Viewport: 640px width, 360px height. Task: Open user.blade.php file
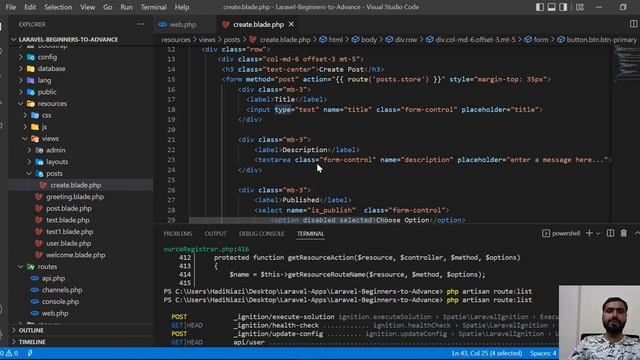pyautogui.click(x=68, y=243)
